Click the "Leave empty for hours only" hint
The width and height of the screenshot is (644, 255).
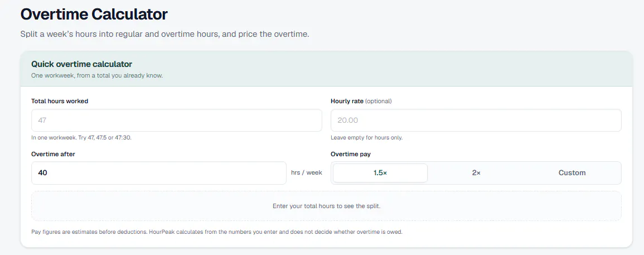[366, 138]
